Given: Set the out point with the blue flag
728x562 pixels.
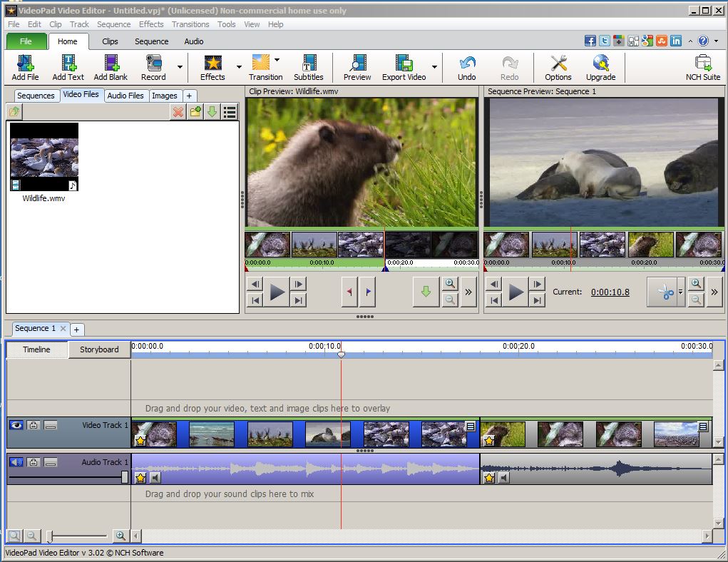Looking at the screenshot, I should (368, 292).
